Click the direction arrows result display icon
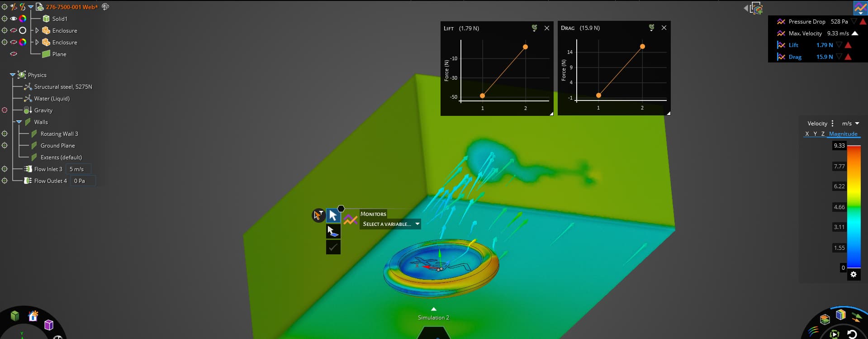This screenshot has width=868, height=339. tap(856, 317)
